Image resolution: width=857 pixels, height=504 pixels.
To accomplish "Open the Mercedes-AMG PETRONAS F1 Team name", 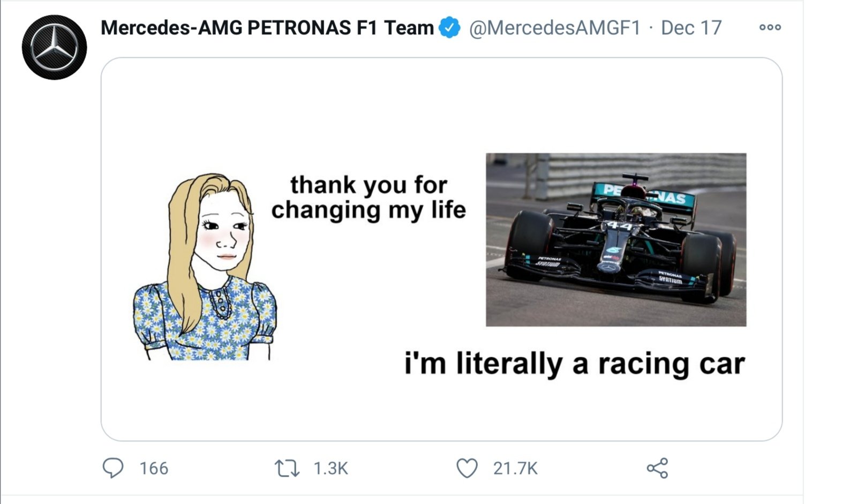I will pos(267,28).
